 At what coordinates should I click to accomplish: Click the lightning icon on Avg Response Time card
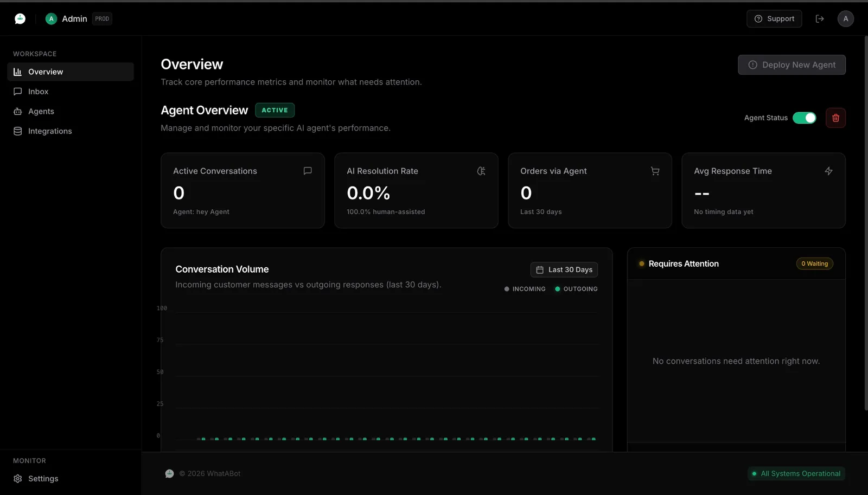pos(828,171)
